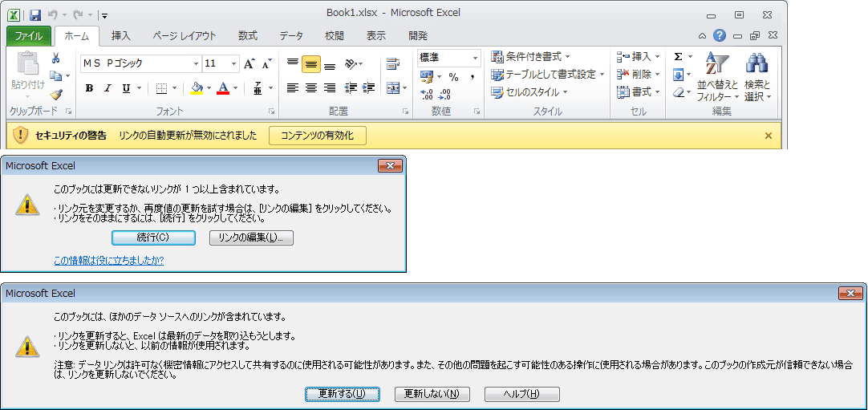Screen dimensions: 868x410
Task: Click the Cut scissors icon
Action: pyautogui.click(x=56, y=58)
